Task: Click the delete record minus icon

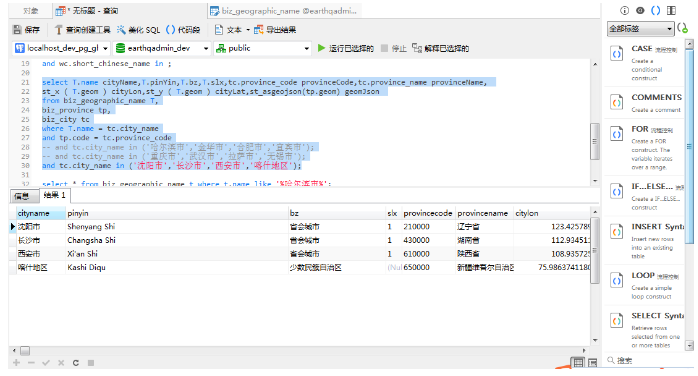Action: pos(31,363)
